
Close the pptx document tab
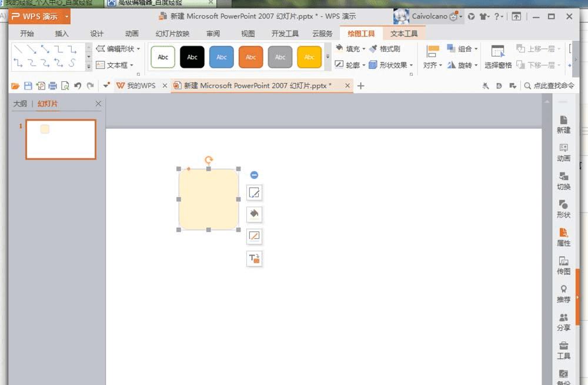[348, 85]
